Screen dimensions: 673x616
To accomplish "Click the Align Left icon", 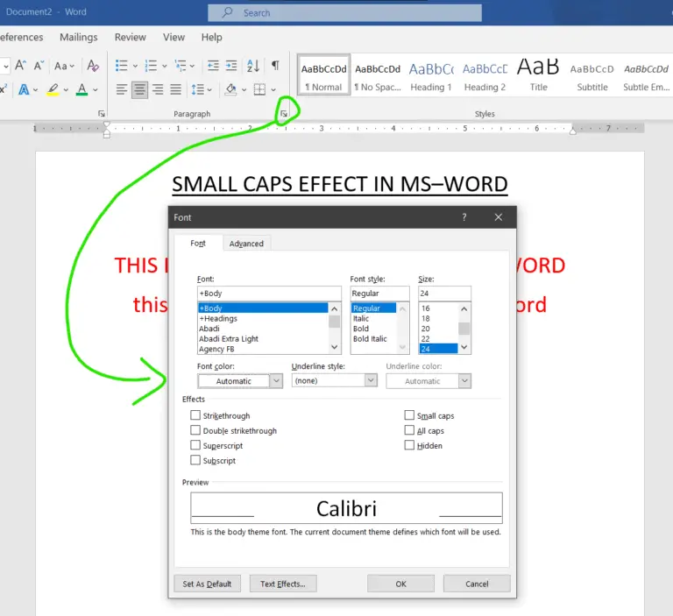I will click(122, 89).
